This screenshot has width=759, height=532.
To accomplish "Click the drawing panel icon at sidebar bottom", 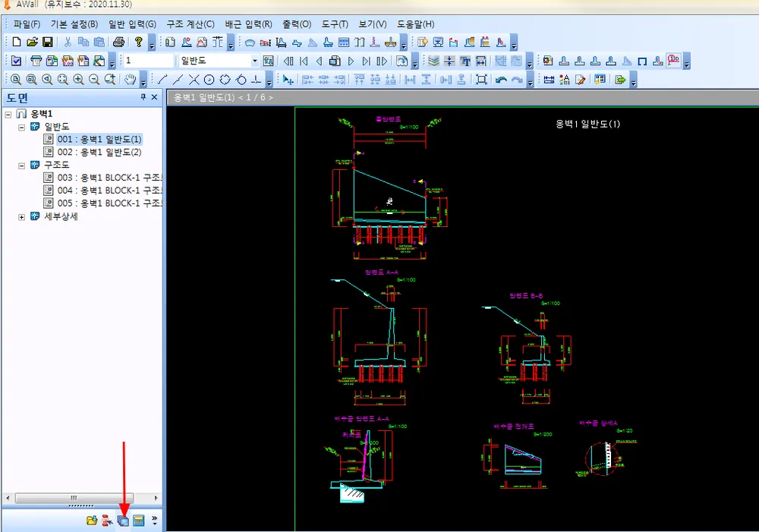I will [123, 521].
